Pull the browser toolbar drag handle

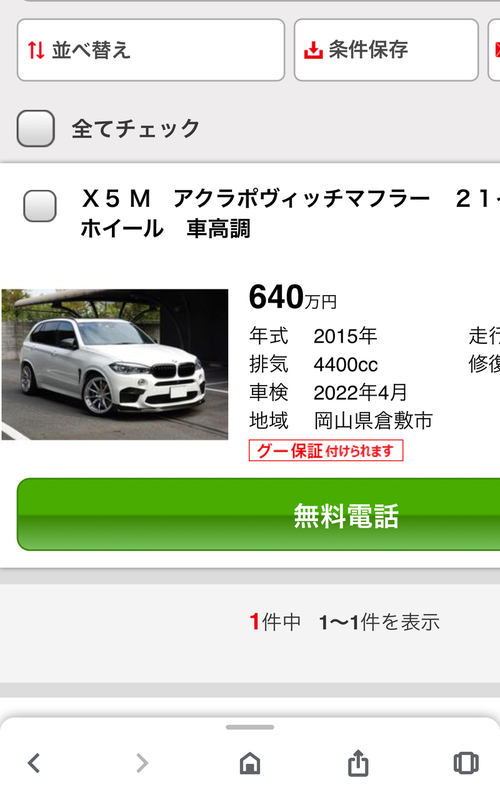[250, 727]
